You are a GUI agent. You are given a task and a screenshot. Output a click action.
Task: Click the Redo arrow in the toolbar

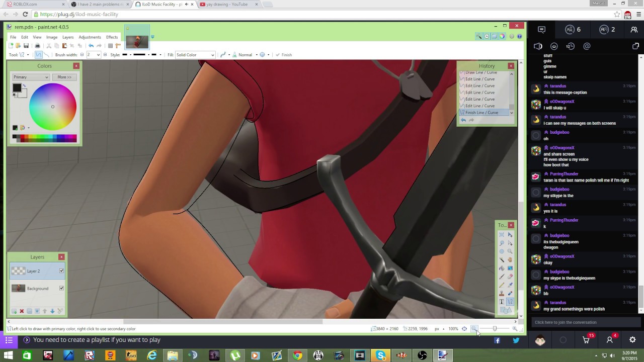[99, 46]
